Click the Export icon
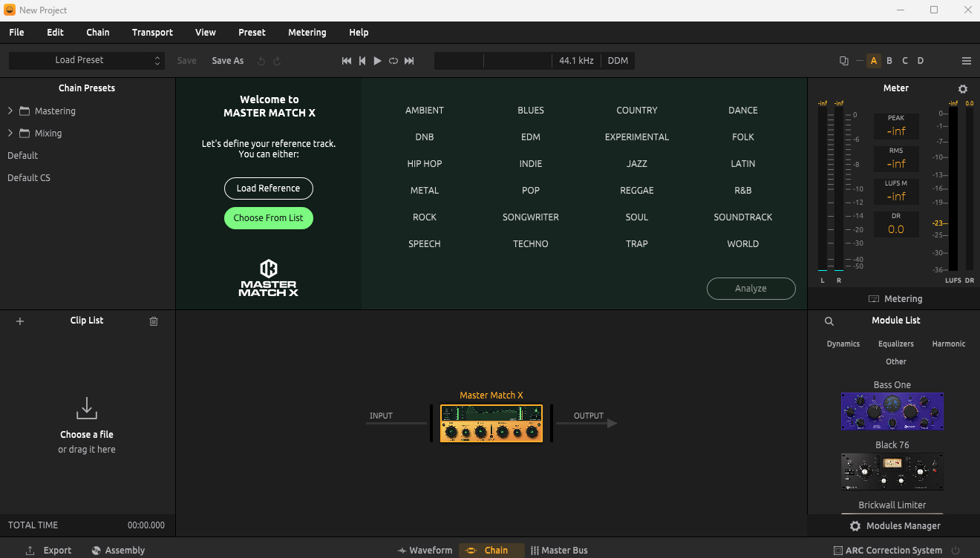Viewport: 980px width, 558px height. tap(30, 551)
